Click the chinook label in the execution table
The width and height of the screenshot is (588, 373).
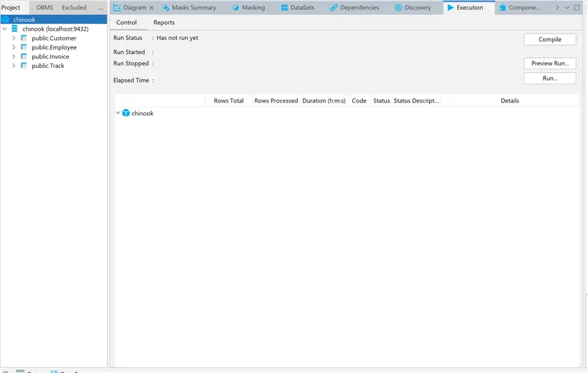coord(142,113)
